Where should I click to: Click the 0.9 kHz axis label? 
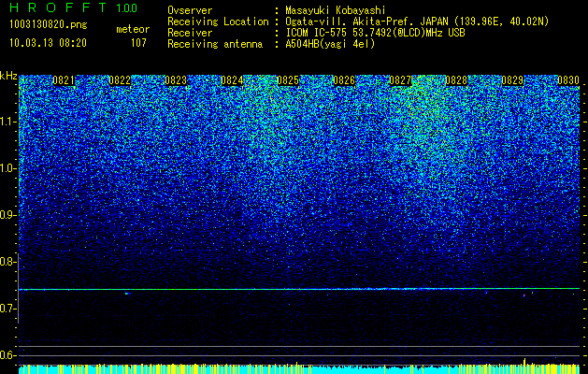point(7,215)
